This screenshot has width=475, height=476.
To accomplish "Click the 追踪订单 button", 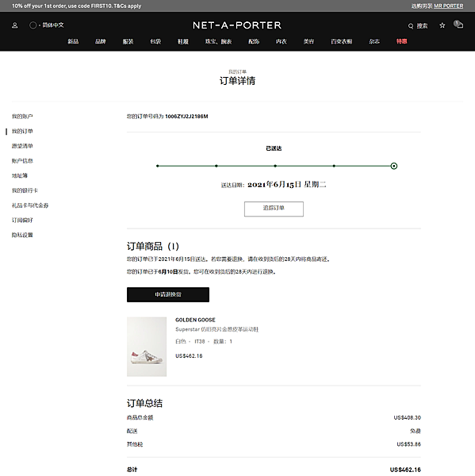I will point(274,209).
